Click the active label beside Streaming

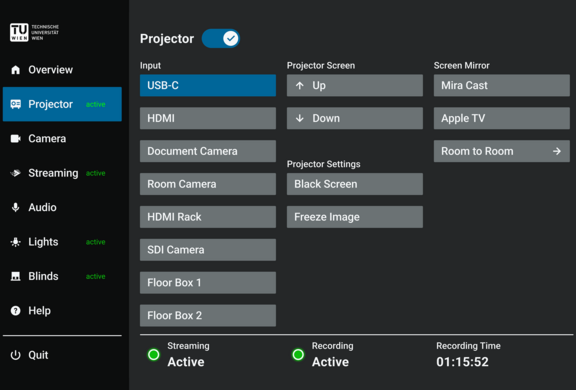tap(96, 173)
